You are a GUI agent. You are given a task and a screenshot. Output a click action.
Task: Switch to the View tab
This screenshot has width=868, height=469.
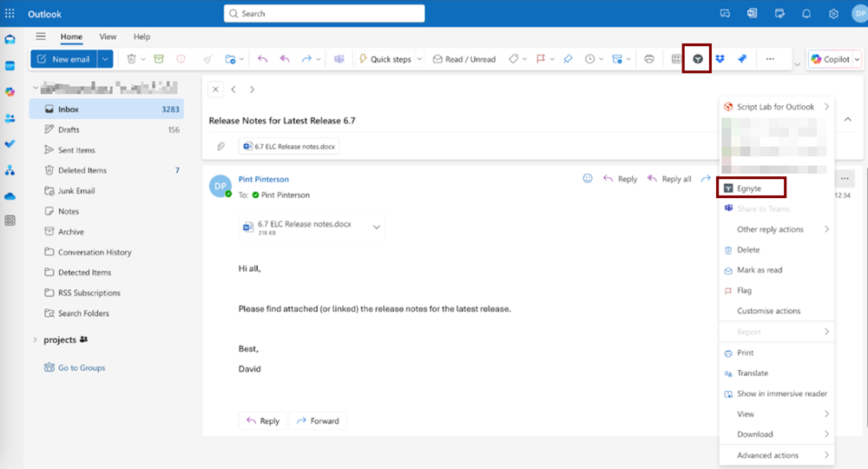108,36
